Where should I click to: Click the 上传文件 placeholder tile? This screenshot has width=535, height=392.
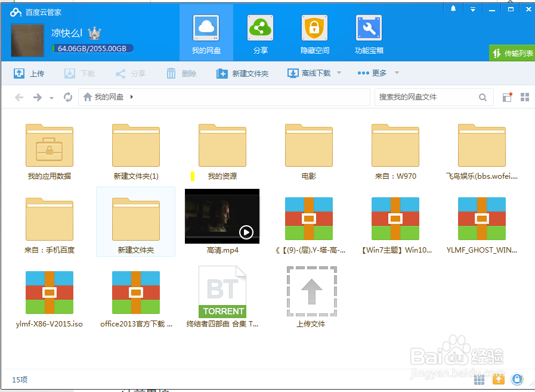(x=311, y=297)
